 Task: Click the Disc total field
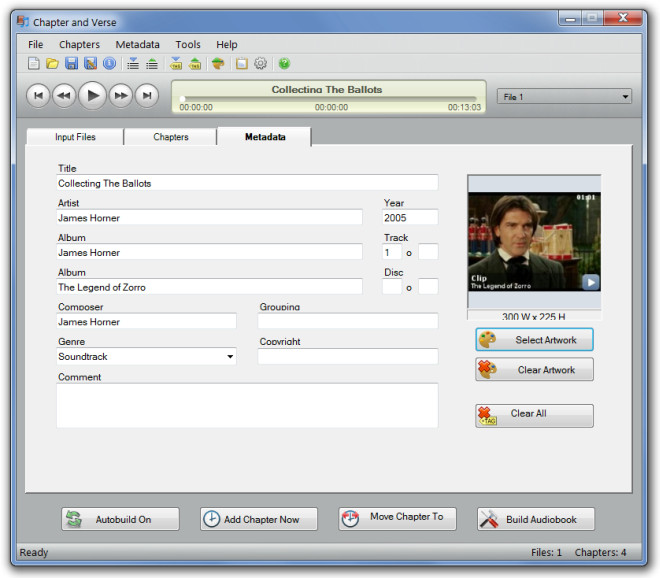click(x=428, y=287)
